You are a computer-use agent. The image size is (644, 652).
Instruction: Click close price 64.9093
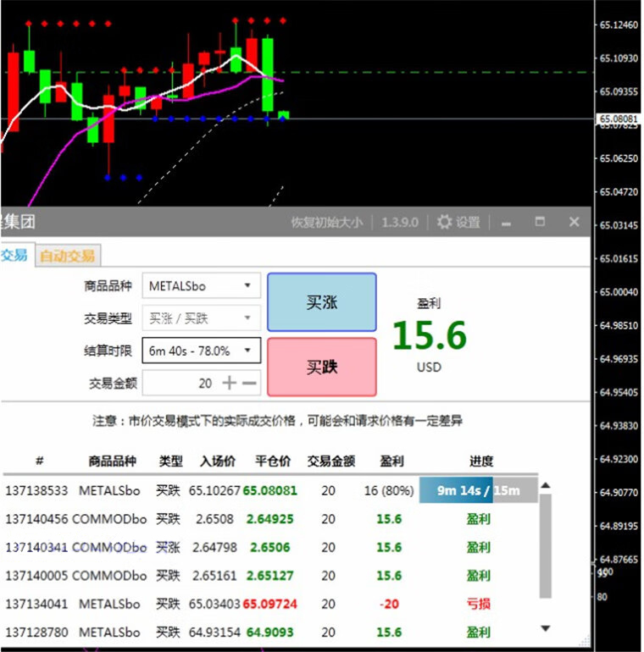coord(269,632)
